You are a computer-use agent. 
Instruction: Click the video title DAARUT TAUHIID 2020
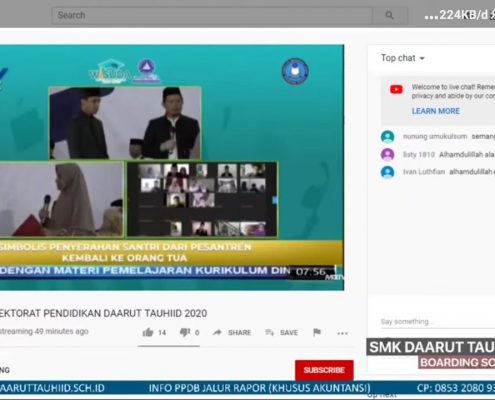click(103, 313)
